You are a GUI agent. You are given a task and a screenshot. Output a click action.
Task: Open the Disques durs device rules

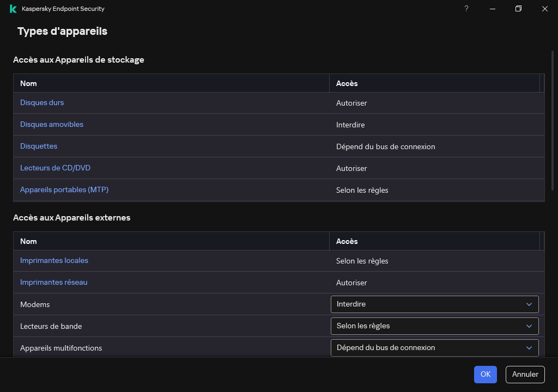click(x=42, y=102)
